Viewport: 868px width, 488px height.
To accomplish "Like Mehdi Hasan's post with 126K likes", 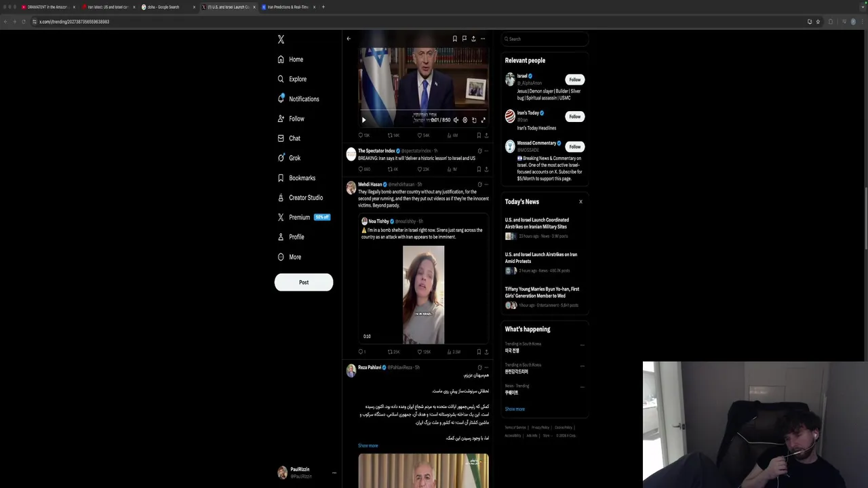I will click(424, 352).
